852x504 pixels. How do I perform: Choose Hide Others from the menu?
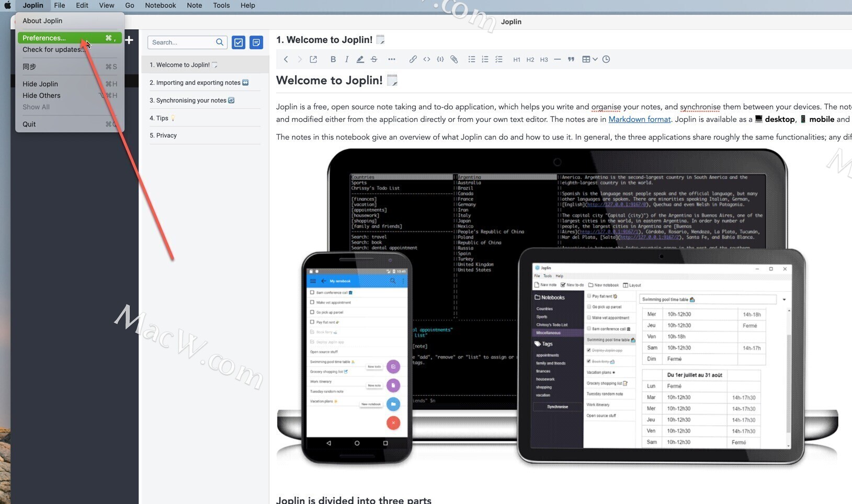coord(70,96)
